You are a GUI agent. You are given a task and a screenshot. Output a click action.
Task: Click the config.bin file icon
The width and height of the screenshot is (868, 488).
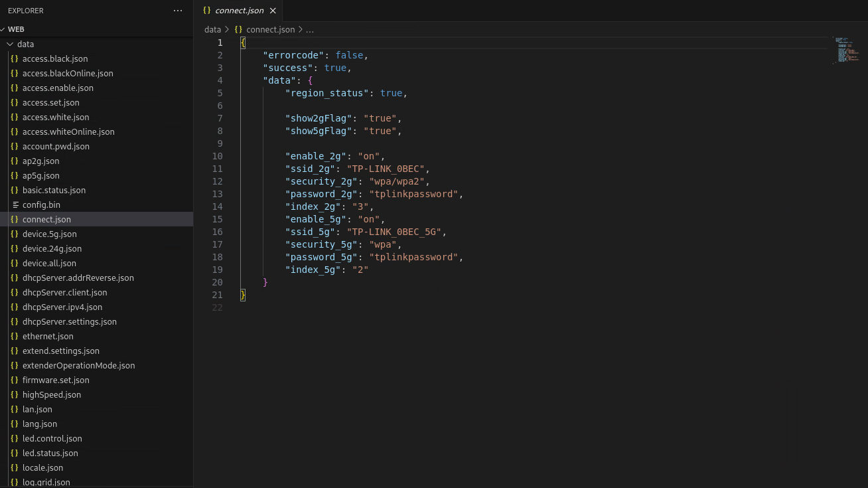click(15, 204)
